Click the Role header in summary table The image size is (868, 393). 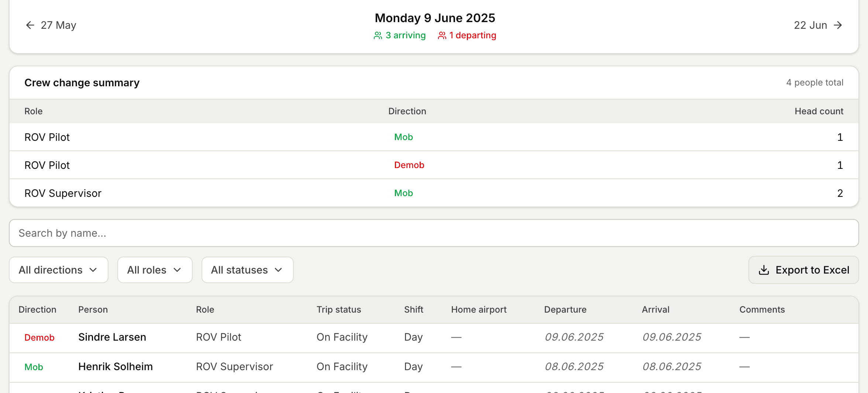(34, 111)
